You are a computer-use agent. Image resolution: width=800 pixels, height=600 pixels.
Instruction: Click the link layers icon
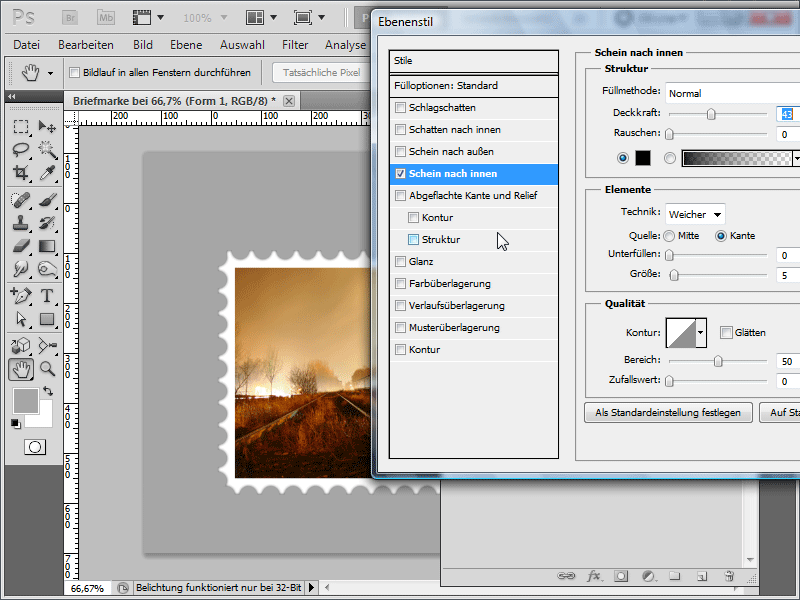(x=565, y=576)
